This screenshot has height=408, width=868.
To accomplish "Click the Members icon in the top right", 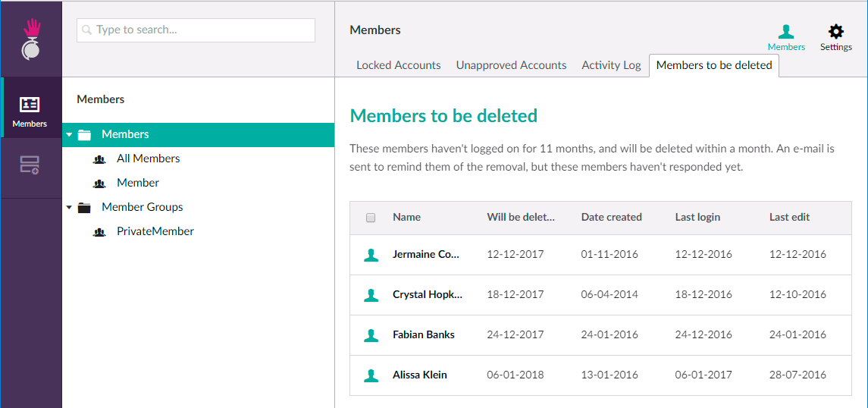I will (x=786, y=37).
